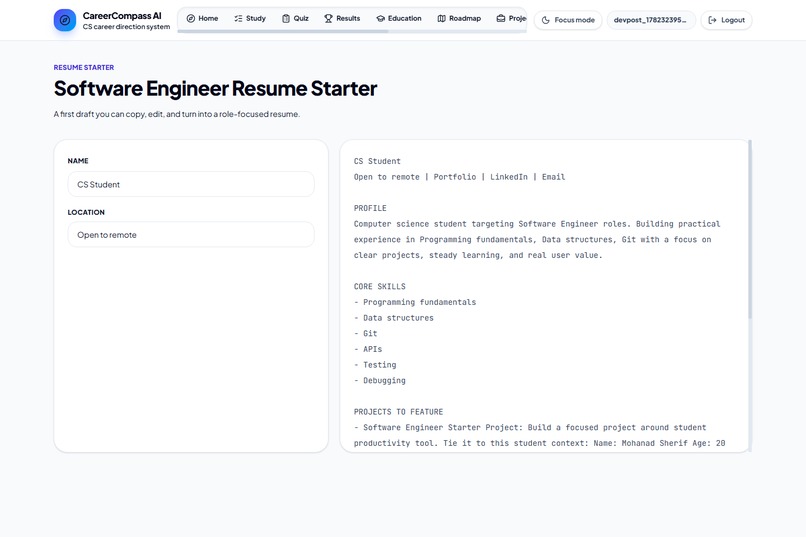The image size is (806, 537).
Task: Log out with the Logout button
Action: [726, 20]
